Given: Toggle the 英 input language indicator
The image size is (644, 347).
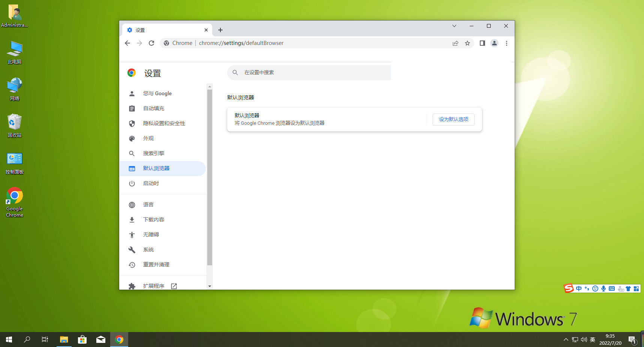Looking at the screenshot, I should coord(593,340).
